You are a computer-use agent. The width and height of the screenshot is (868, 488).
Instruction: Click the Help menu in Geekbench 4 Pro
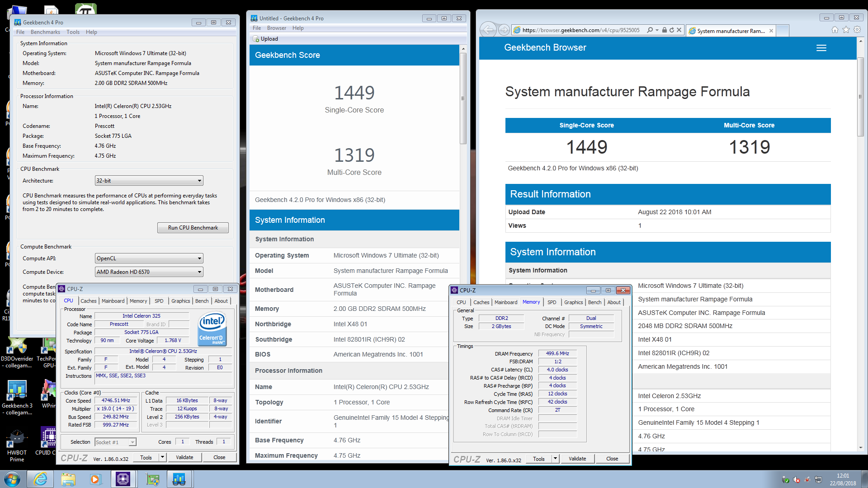pyautogui.click(x=91, y=32)
